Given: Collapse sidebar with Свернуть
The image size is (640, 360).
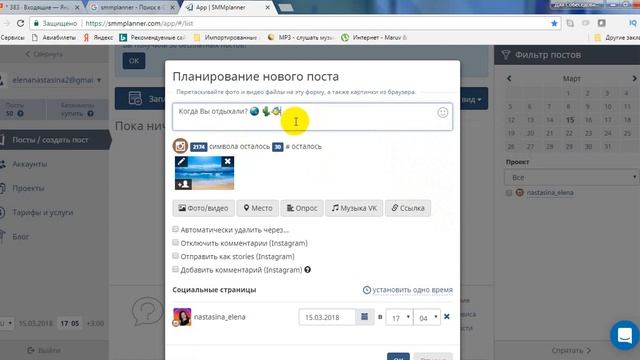Looking at the screenshot, I should click(44, 54).
